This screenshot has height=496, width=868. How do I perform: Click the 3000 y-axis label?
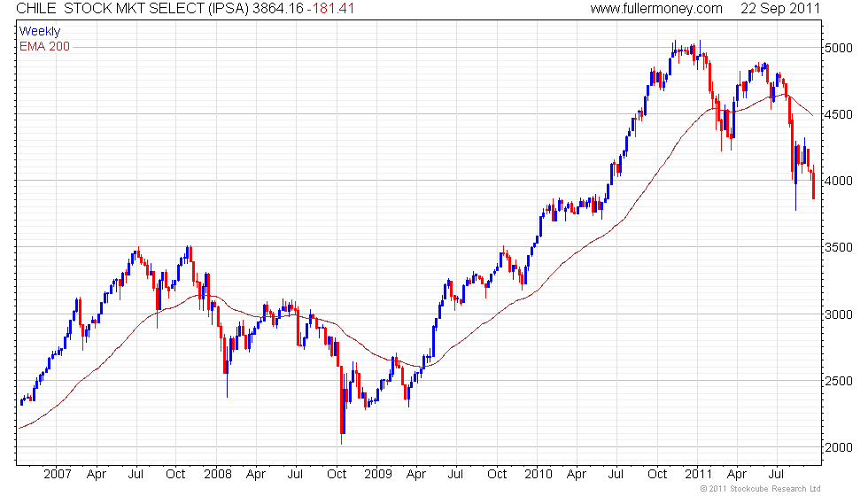point(838,314)
